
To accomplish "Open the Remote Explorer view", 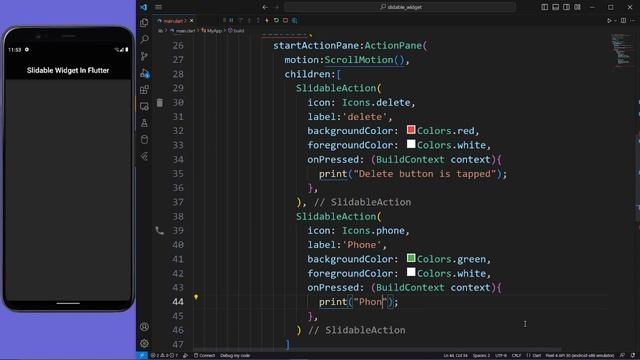I will [144, 107].
